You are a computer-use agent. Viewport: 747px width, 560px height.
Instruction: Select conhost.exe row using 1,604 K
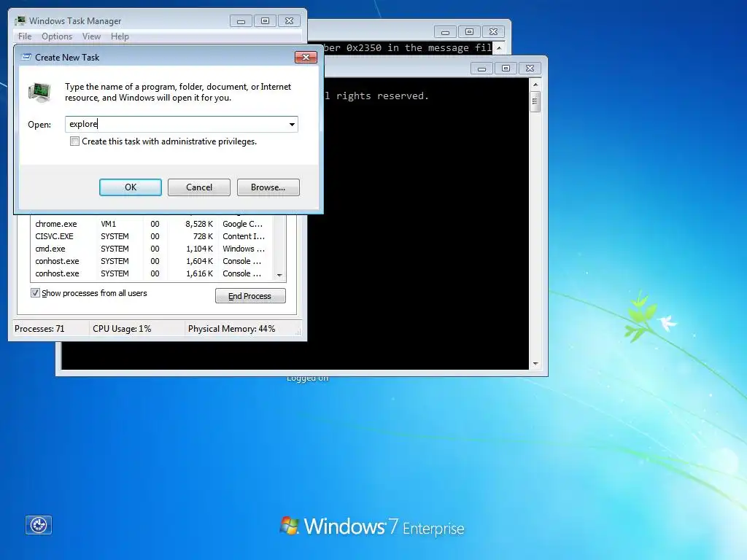[152, 261]
